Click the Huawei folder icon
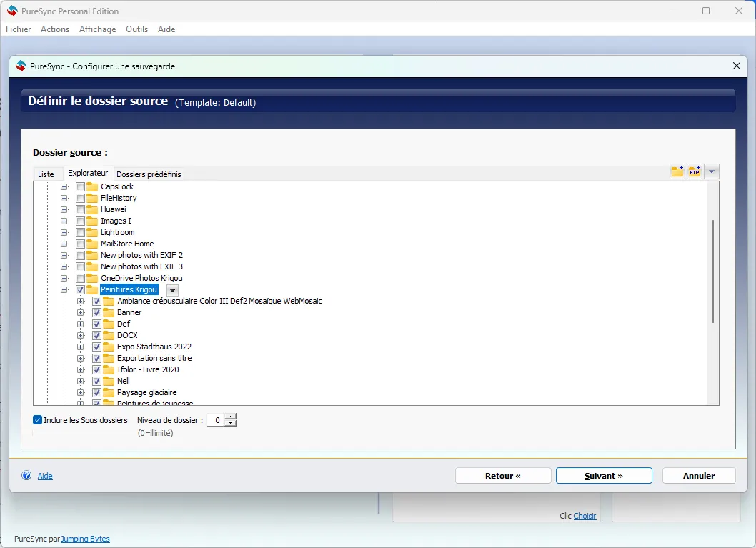Viewport: 756px width, 548px height. click(x=92, y=209)
